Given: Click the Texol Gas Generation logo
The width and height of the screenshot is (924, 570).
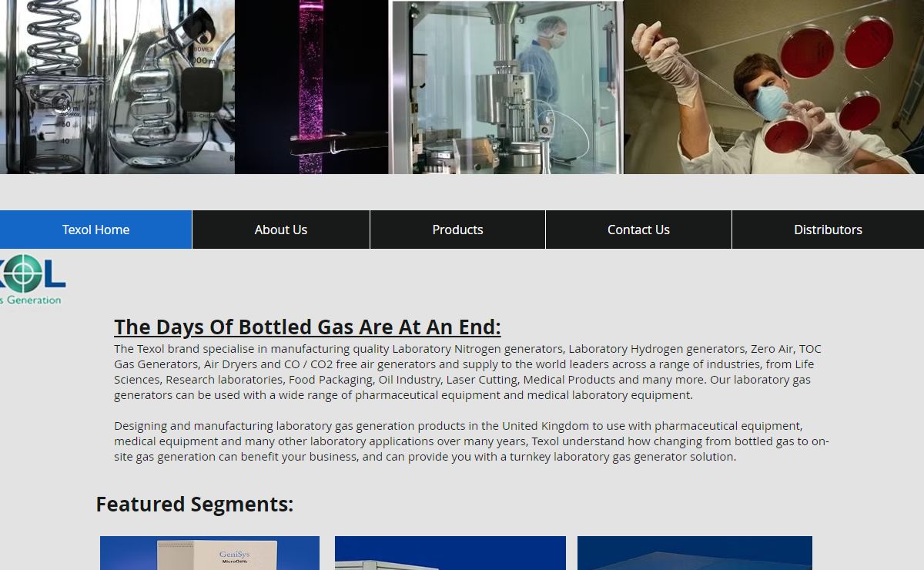Looking at the screenshot, I should [32, 280].
